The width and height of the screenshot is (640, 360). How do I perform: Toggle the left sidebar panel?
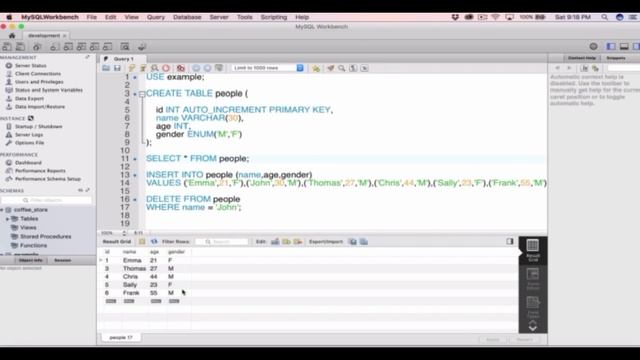(x=611, y=47)
